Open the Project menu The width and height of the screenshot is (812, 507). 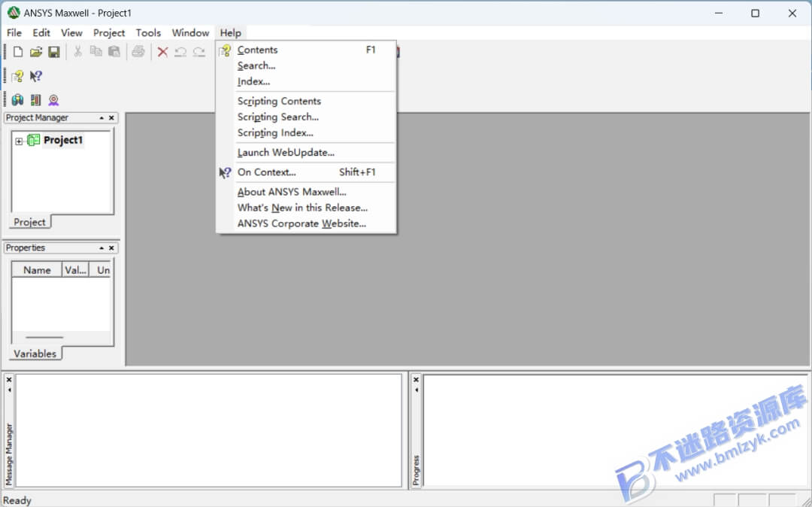(109, 32)
